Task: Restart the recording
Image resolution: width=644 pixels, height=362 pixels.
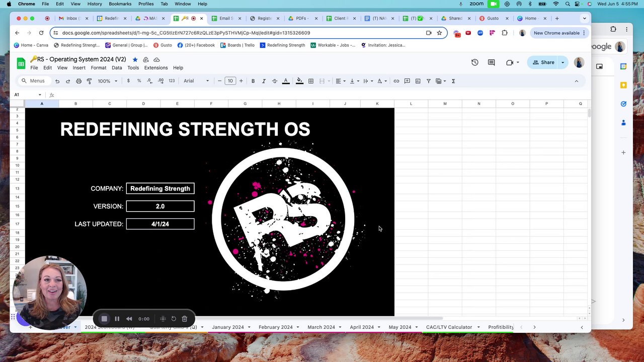Action: click(174, 319)
